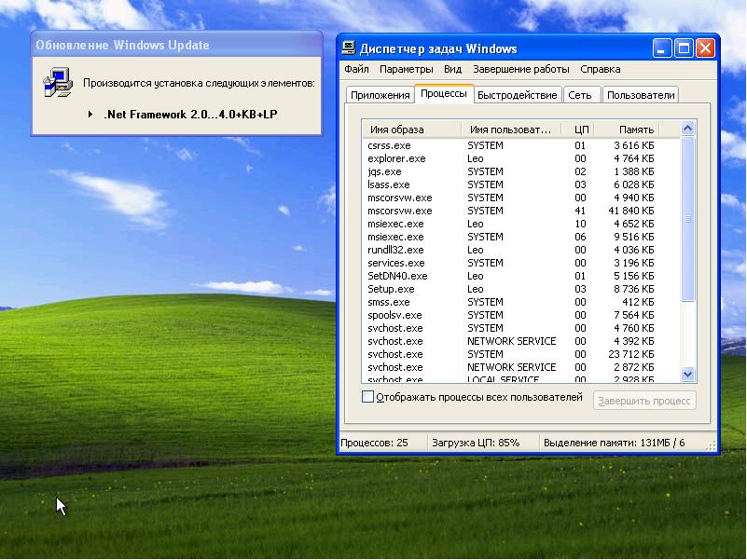Select the explorer.exe process row
747x560 pixels.
(396, 159)
